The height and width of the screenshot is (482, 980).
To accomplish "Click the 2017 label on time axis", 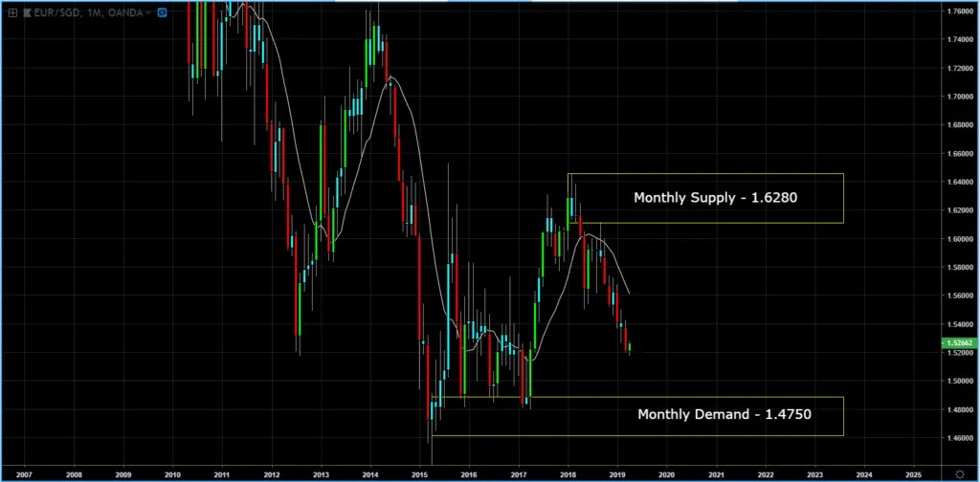I will [519, 474].
